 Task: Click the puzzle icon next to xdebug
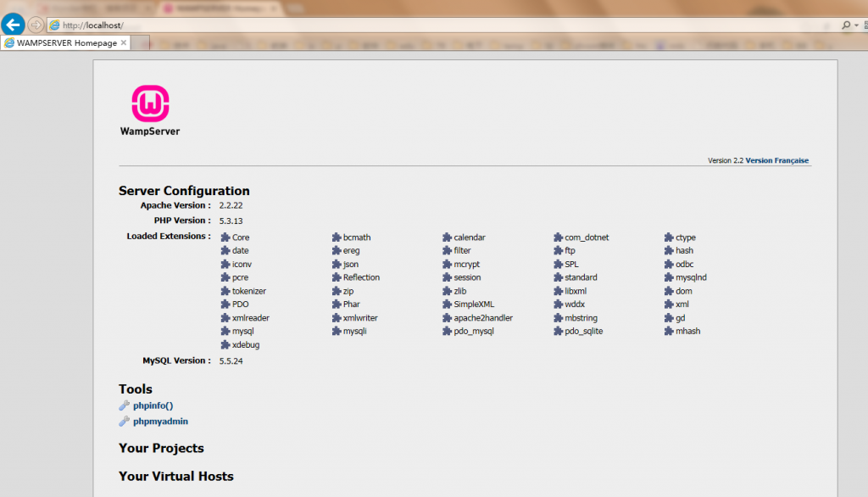point(225,344)
